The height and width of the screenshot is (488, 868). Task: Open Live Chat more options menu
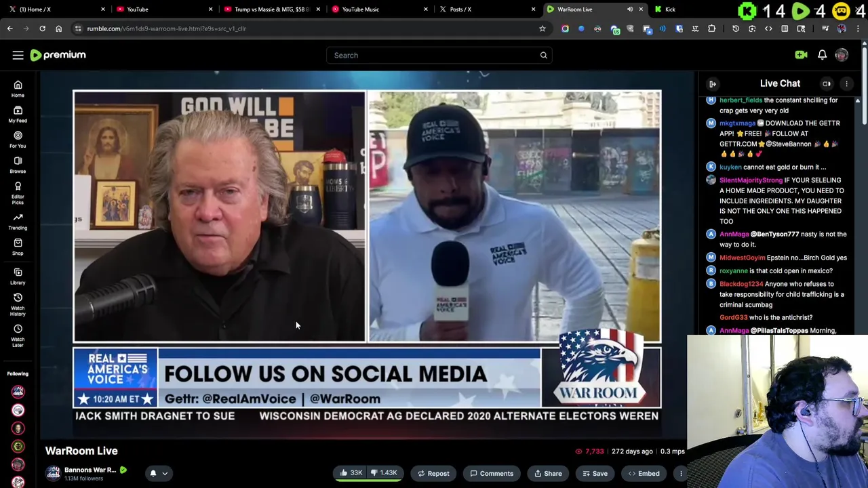point(846,84)
